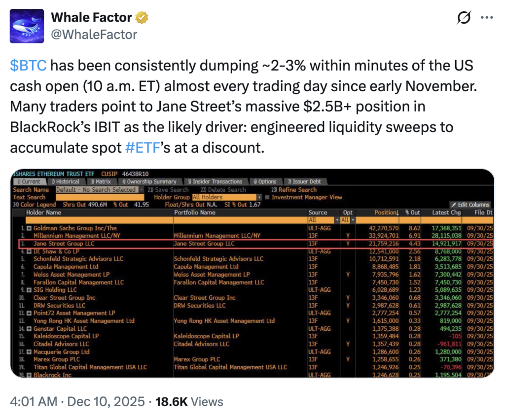Switch to the Historical tab
This screenshot has width=505, height=420.
coord(67,182)
